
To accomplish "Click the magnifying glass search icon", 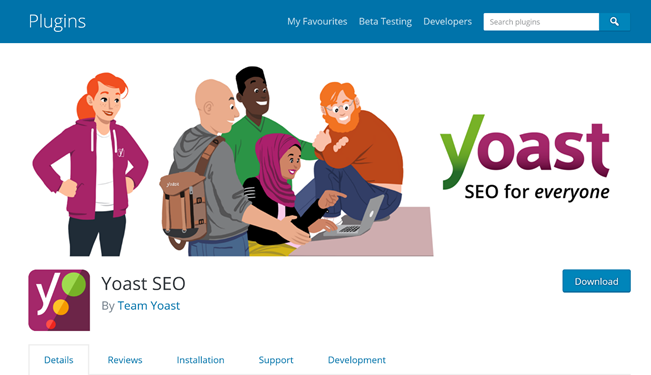I will (x=614, y=22).
